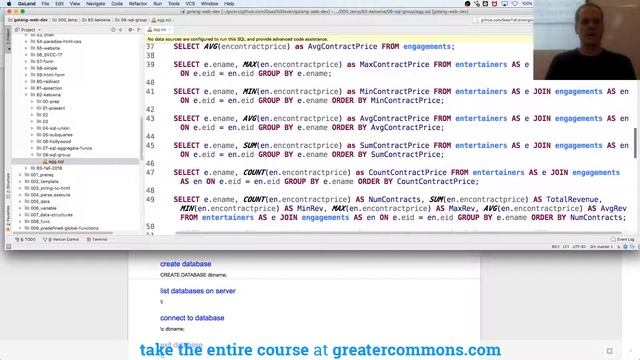Open the TODO tool window
This screenshot has width=640, height=360.
pyautogui.click(x=25, y=240)
